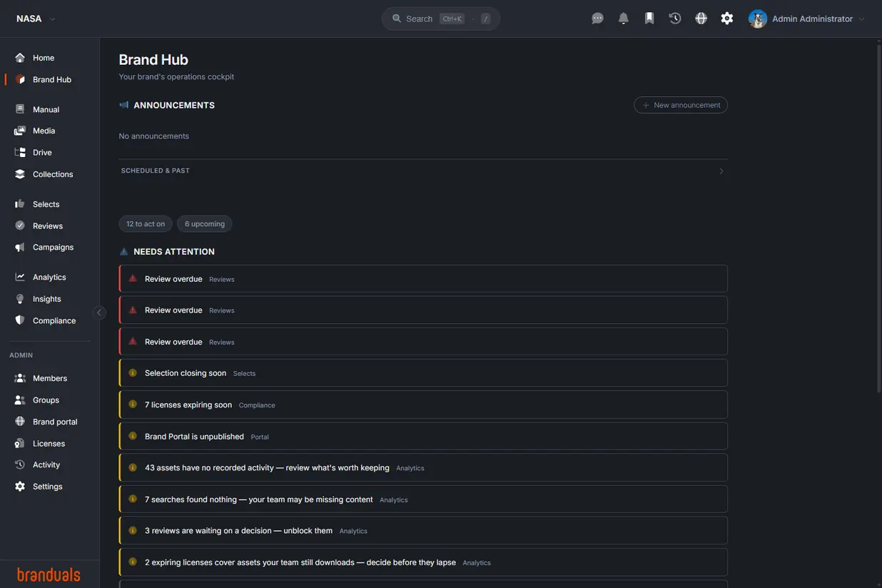The height and width of the screenshot is (588, 882).
Task: Open the Collections menu item
Action: tap(50, 174)
